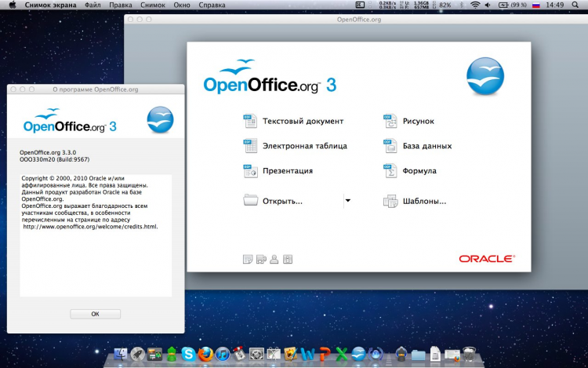Viewport: 588px width, 368px height.
Task: Open the Снимок menu
Action: coord(153,5)
